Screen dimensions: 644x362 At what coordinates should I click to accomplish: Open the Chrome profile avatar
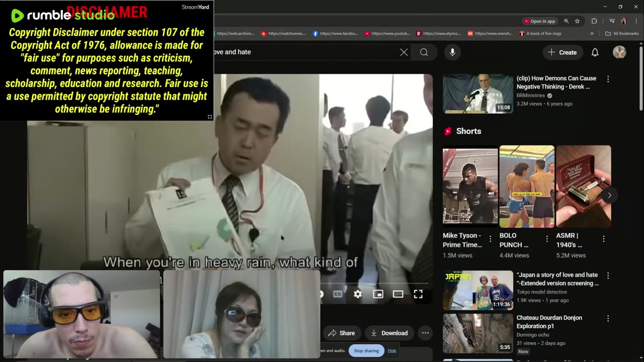pos(624,21)
